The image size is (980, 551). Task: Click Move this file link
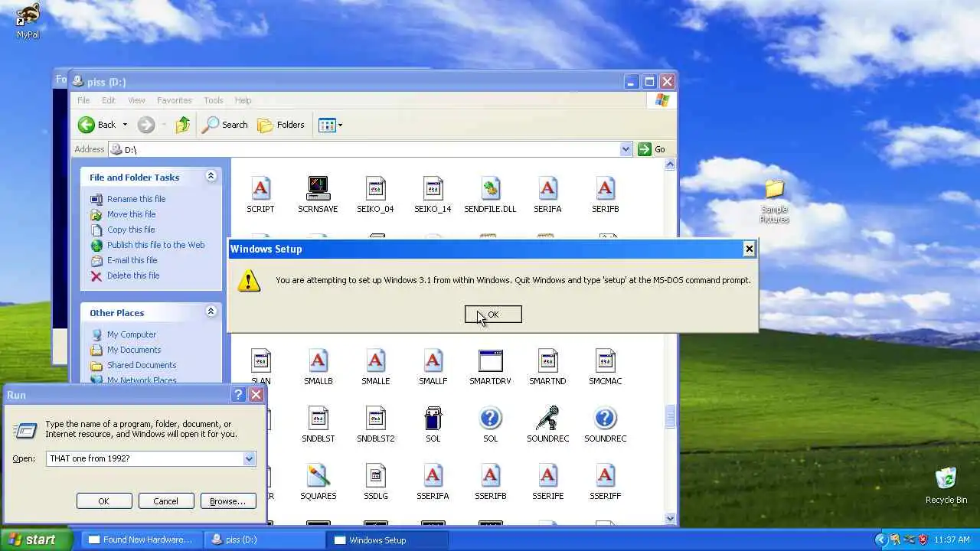131,214
